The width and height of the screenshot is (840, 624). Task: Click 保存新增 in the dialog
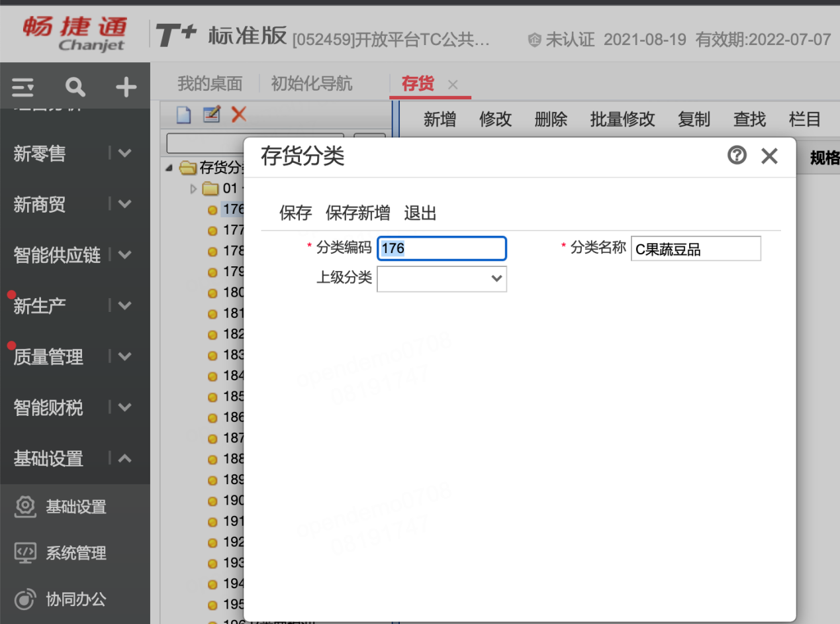tap(358, 213)
